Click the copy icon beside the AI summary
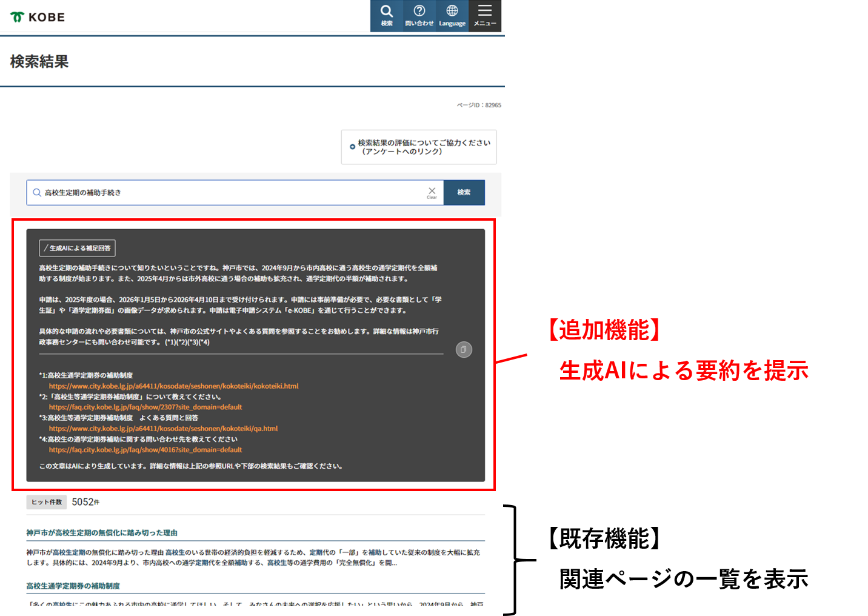 click(463, 349)
